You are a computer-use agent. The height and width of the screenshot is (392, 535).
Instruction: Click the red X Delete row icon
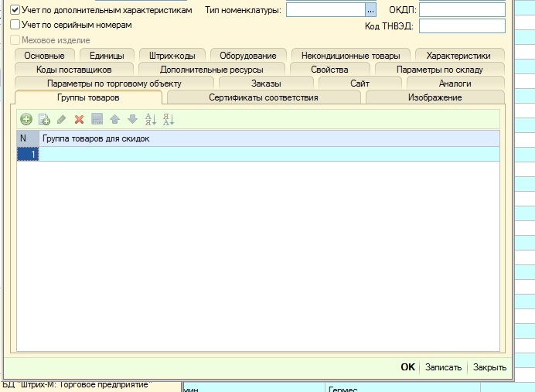tap(79, 119)
